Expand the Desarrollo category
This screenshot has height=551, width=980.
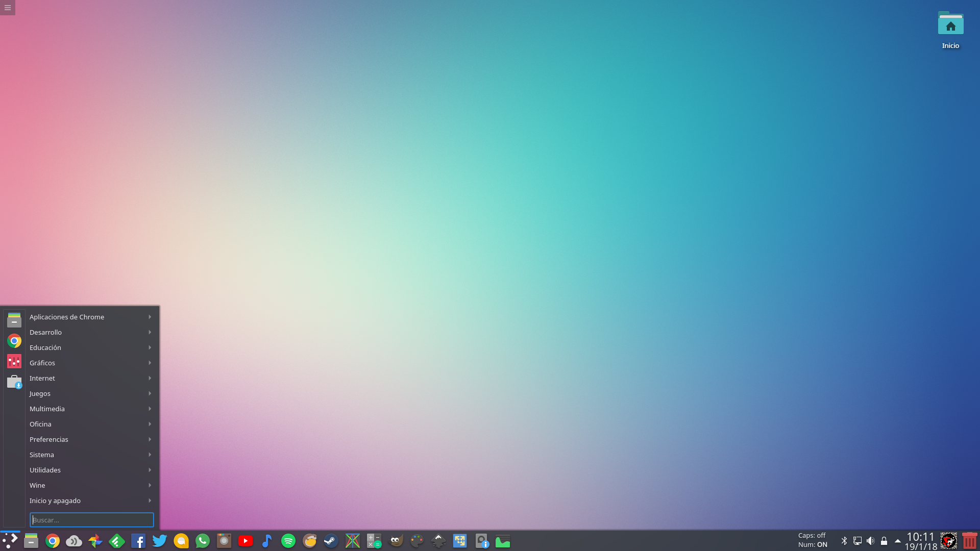click(x=91, y=332)
